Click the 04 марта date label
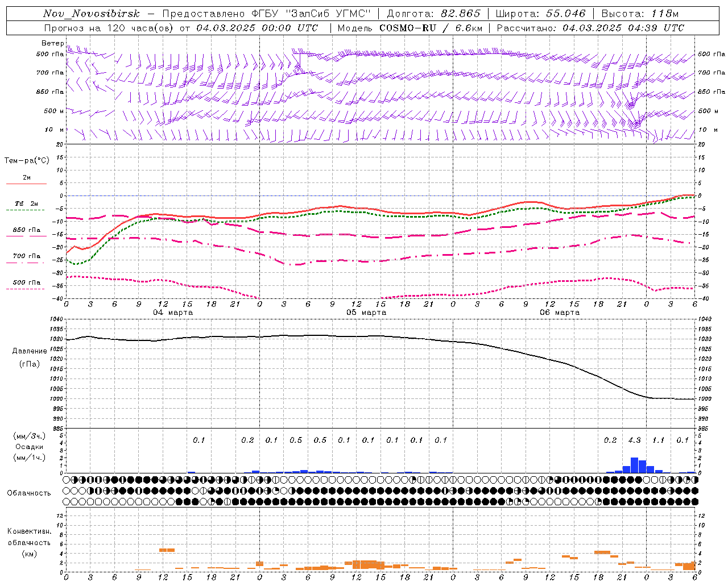Viewport: 728px width, 582px height. pos(173,313)
